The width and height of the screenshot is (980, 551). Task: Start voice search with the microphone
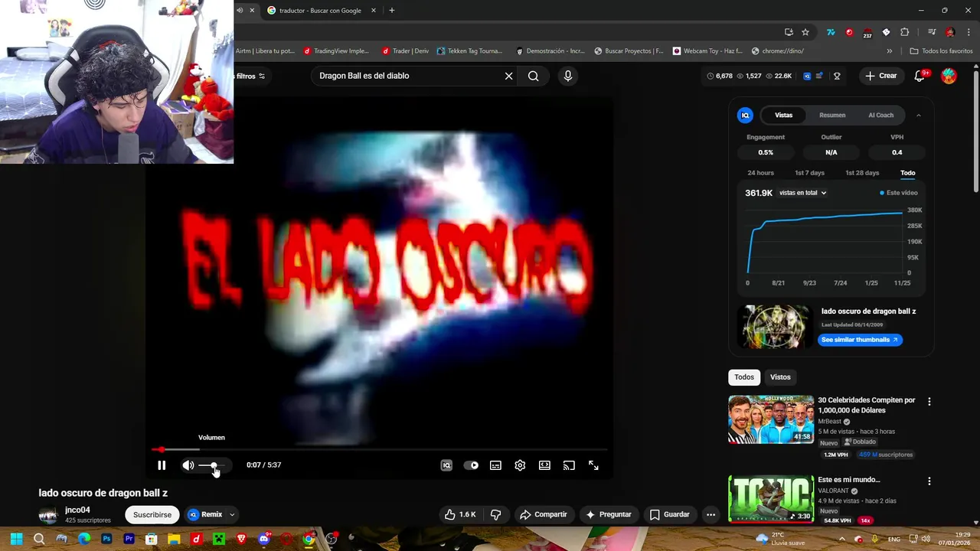pyautogui.click(x=567, y=76)
